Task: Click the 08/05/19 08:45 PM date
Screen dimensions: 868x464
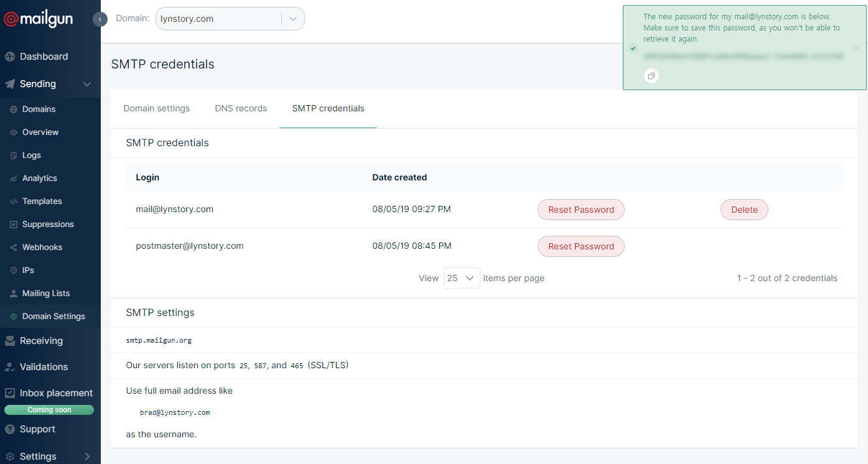Action: pos(412,246)
